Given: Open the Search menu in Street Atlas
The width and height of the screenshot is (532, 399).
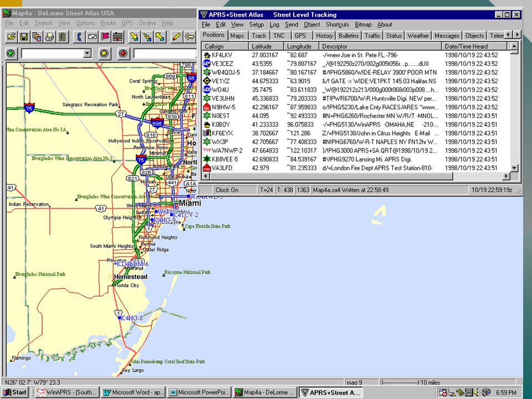Looking at the screenshot, I should click(43, 23).
